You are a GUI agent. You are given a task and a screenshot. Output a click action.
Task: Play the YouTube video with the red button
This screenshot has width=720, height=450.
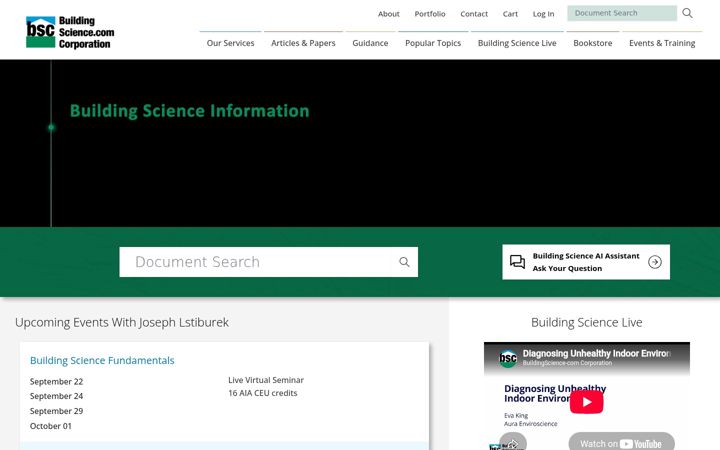[586, 402]
